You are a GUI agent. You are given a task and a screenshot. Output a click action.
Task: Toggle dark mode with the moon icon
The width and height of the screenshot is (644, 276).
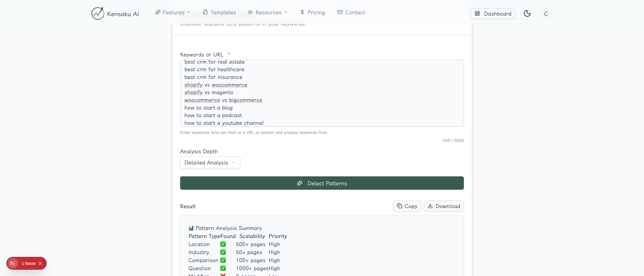click(527, 13)
